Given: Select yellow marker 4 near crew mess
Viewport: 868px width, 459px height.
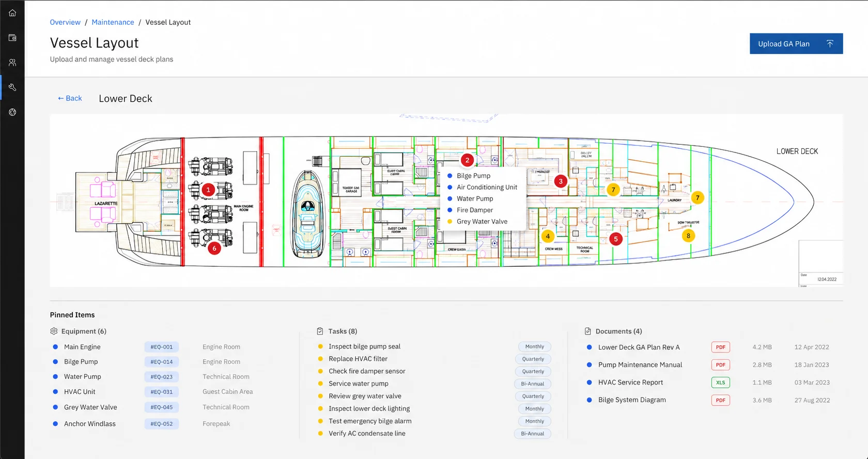Looking at the screenshot, I should click(x=548, y=236).
